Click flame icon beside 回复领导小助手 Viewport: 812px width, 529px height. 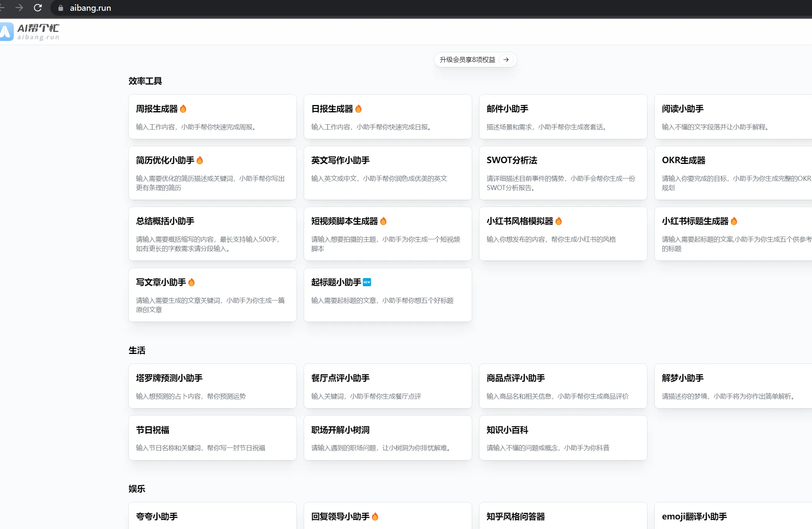[x=375, y=517]
